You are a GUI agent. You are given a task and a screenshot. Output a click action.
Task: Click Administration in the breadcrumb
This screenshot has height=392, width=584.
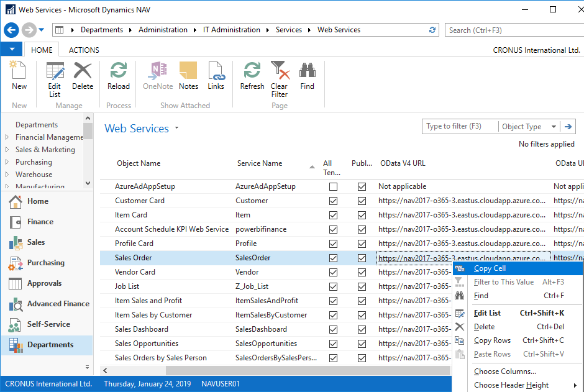pos(163,30)
